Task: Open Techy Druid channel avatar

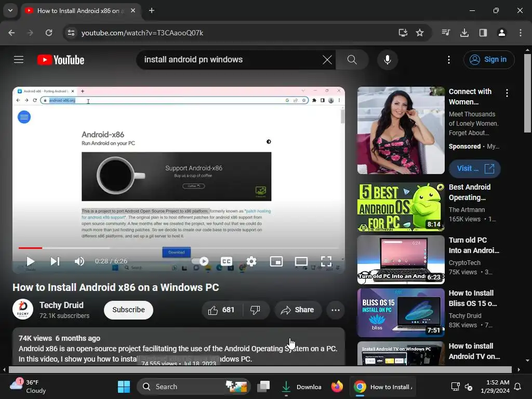Action: 23,310
